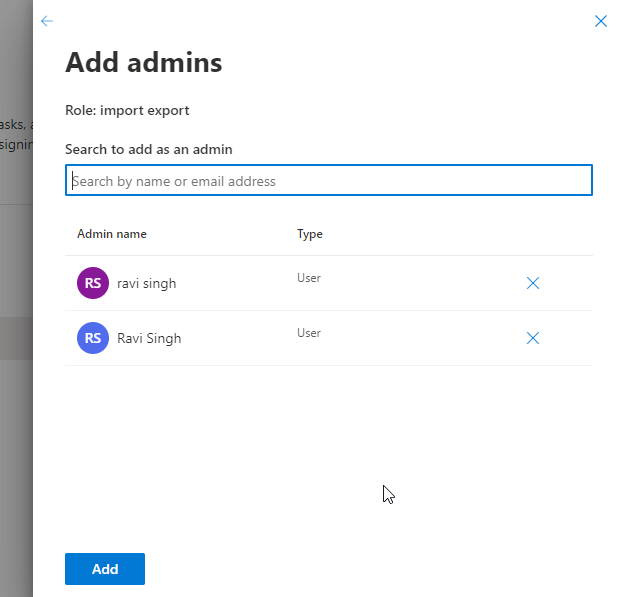625x597 pixels.
Task: Focus the search by name or email field
Action: [329, 180]
